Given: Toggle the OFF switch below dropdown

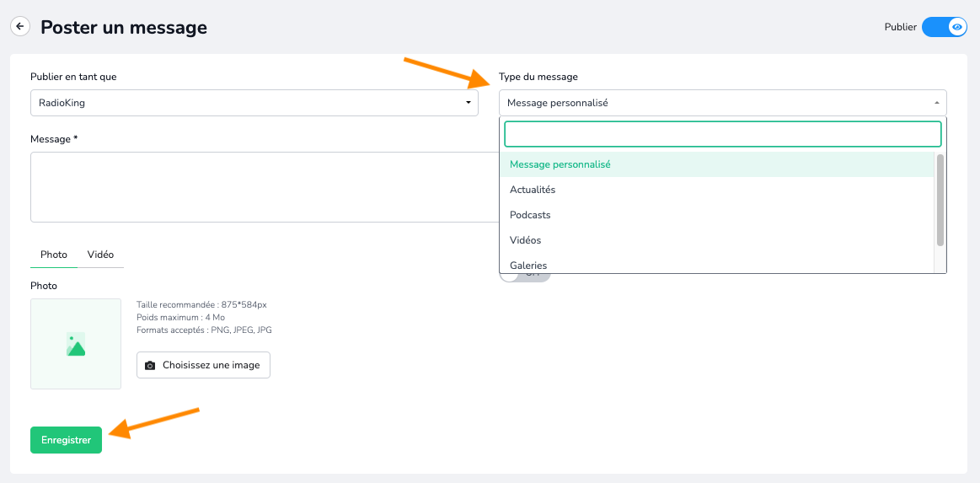Looking at the screenshot, I should pyautogui.click(x=525, y=276).
